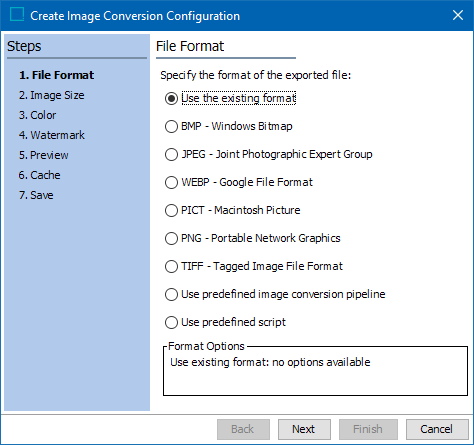474x445 pixels.
Task: Go to the Image Size step
Action: pos(51,95)
